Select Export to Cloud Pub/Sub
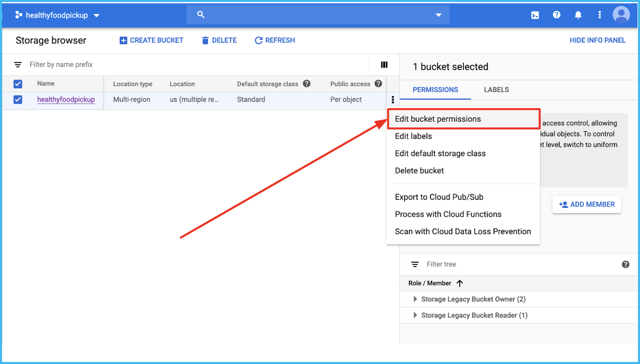 click(x=463, y=197)
